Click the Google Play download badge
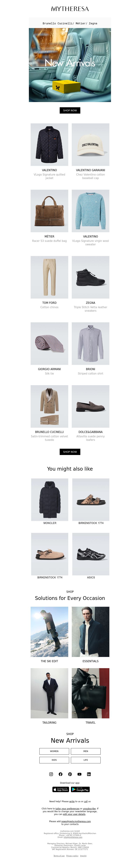 point(80,789)
